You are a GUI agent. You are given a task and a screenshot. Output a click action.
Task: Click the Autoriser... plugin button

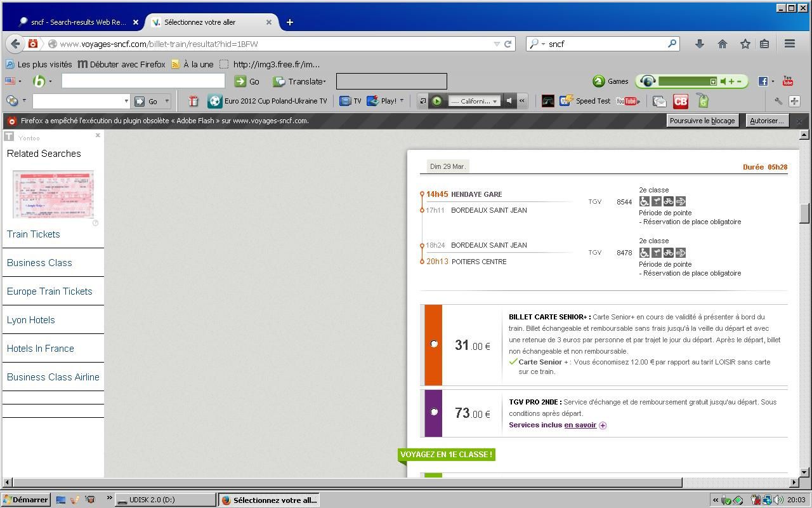pos(766,121)
